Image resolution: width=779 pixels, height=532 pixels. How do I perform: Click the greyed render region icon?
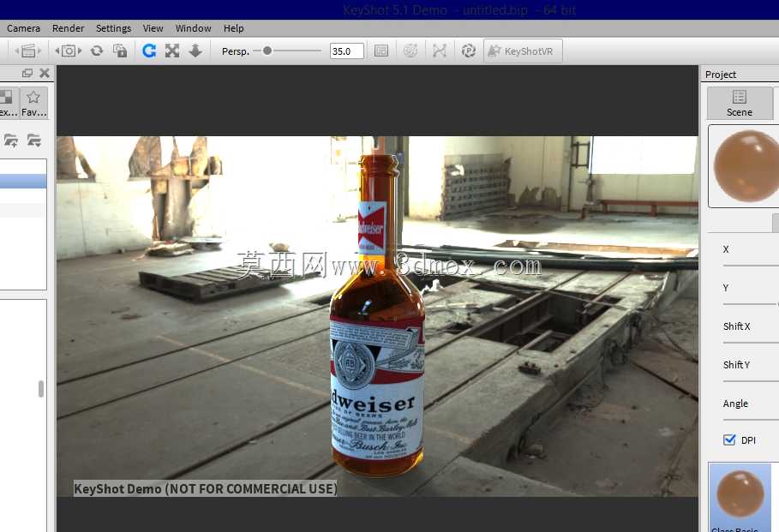point(410,51)
